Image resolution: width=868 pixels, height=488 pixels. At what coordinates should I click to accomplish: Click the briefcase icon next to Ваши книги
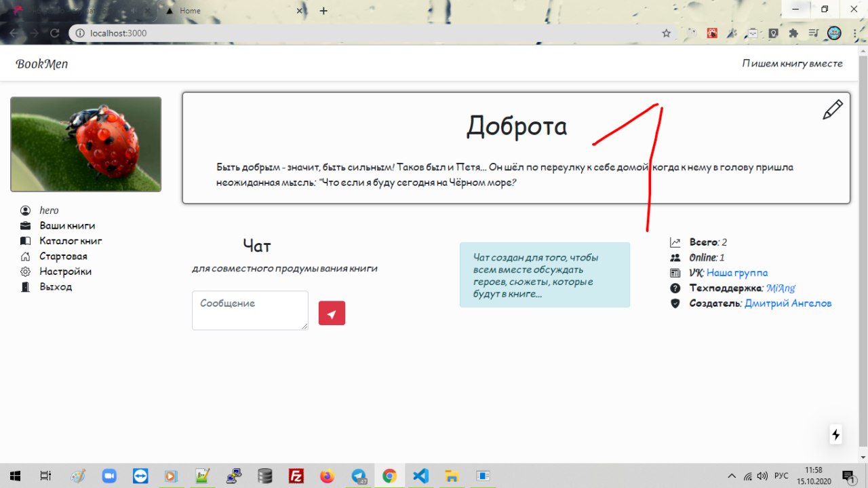pyautogui.click(x=26, y=225)
